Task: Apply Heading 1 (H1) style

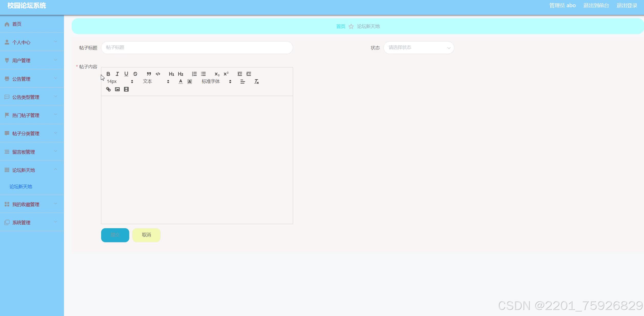Action: [171, 74]
